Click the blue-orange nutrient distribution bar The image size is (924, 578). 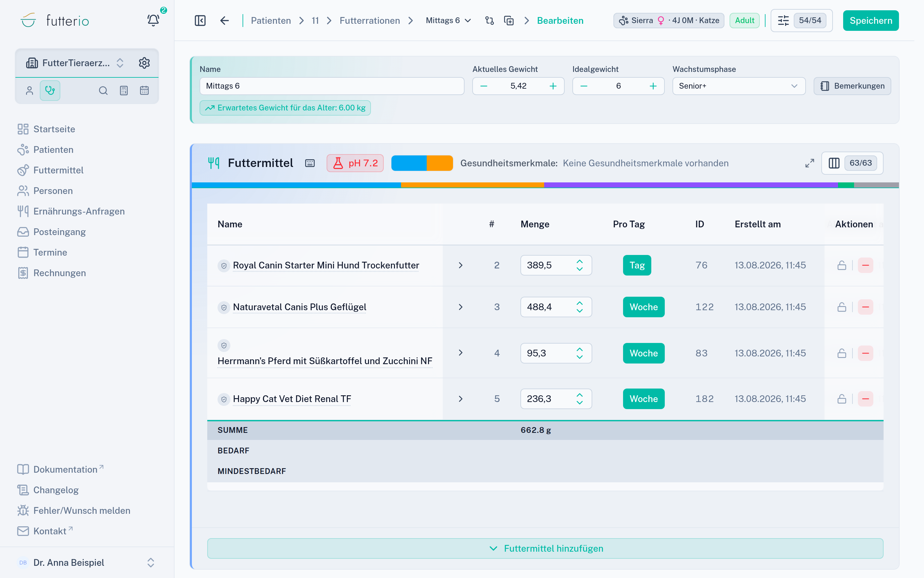(422, 163)
